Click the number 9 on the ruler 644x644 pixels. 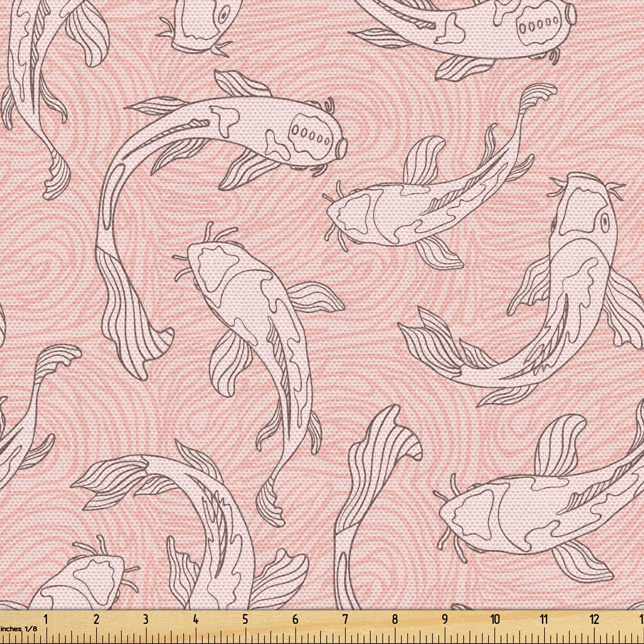pos(444,620)
